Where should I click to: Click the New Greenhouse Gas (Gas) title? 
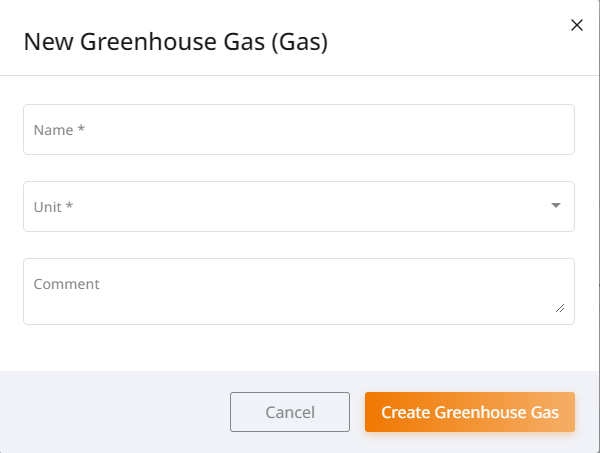(x=176, y=42)
